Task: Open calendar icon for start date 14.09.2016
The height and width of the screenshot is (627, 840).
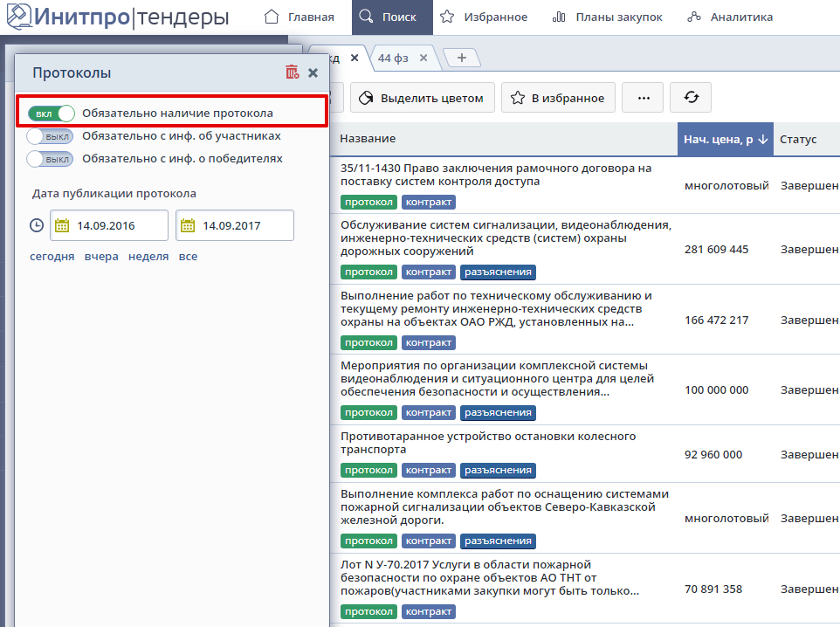Action: (62, 225)
